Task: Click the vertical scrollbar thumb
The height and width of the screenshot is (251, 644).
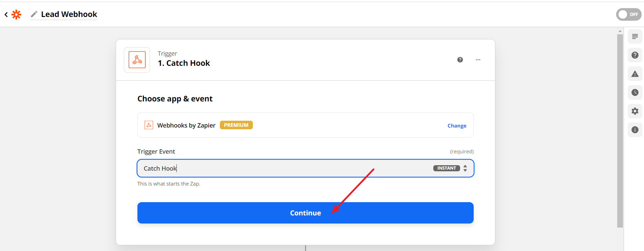Action: [x=620, y=131]
